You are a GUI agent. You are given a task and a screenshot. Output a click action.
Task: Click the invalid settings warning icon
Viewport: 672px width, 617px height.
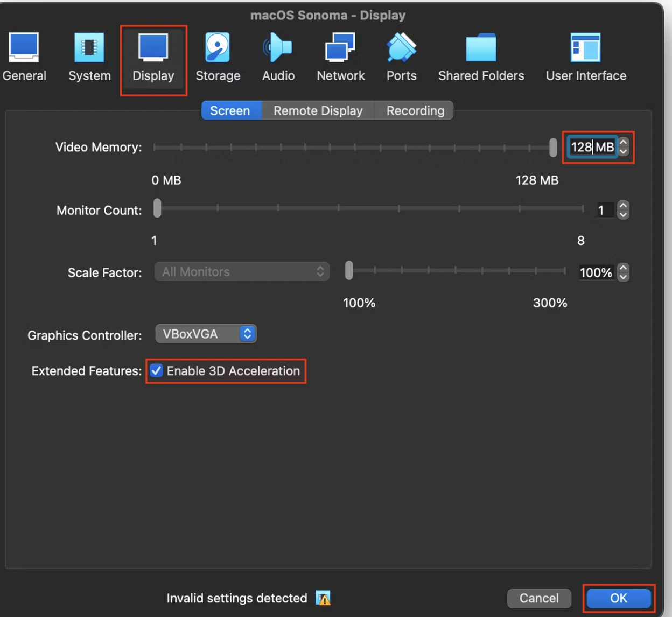pos(323,598)
